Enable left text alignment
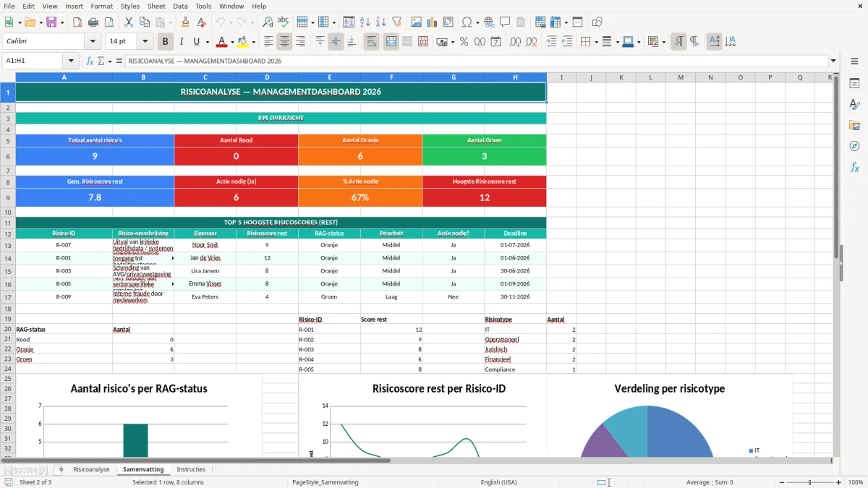The width and height of the screenshot is (868, 488). point(268,42)
